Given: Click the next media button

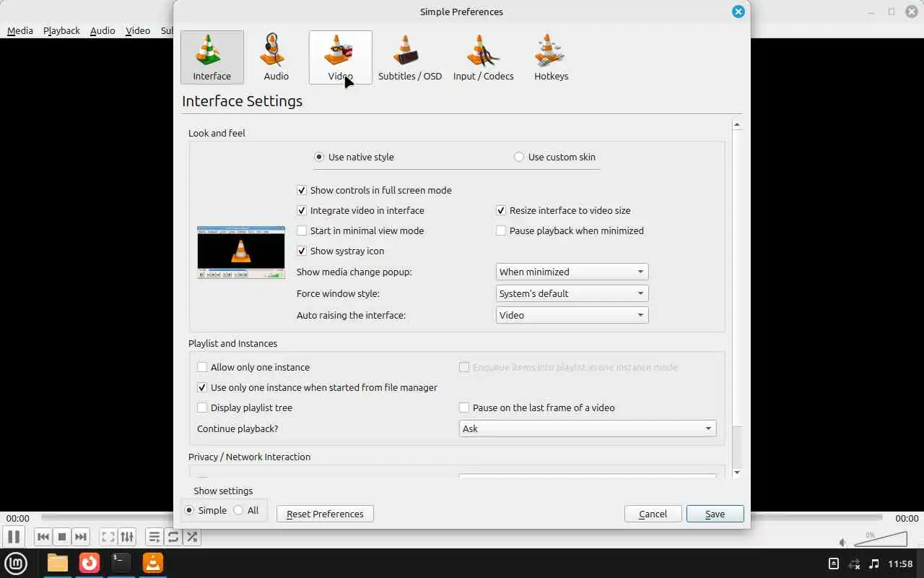Looking at the screenshot, I should 81,537.
